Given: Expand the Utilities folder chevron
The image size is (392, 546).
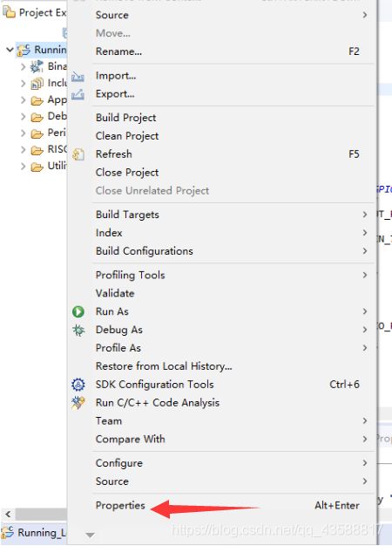Looking at the screenshot, I should click(x=23, y=166).
